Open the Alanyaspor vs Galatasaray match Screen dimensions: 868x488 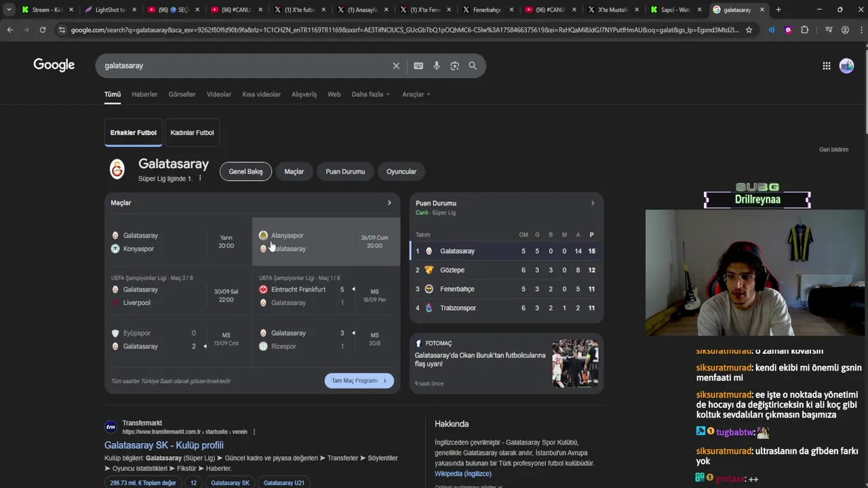pyautogui.click(x=326, y=242)
